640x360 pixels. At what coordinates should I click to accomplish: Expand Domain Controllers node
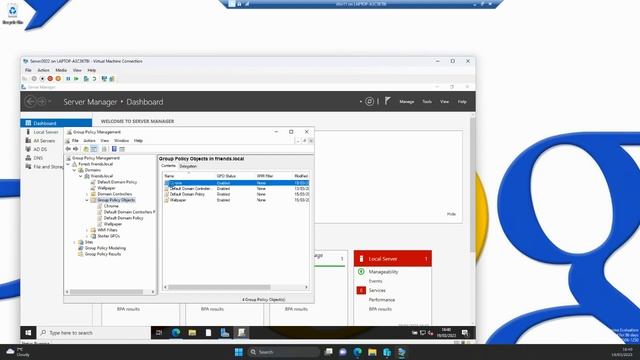87,194
